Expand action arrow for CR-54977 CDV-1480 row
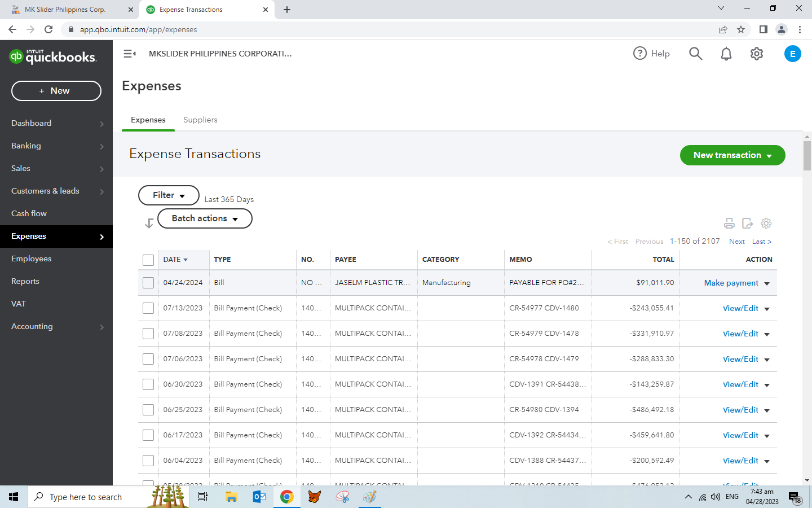 [x=767, y=309]
